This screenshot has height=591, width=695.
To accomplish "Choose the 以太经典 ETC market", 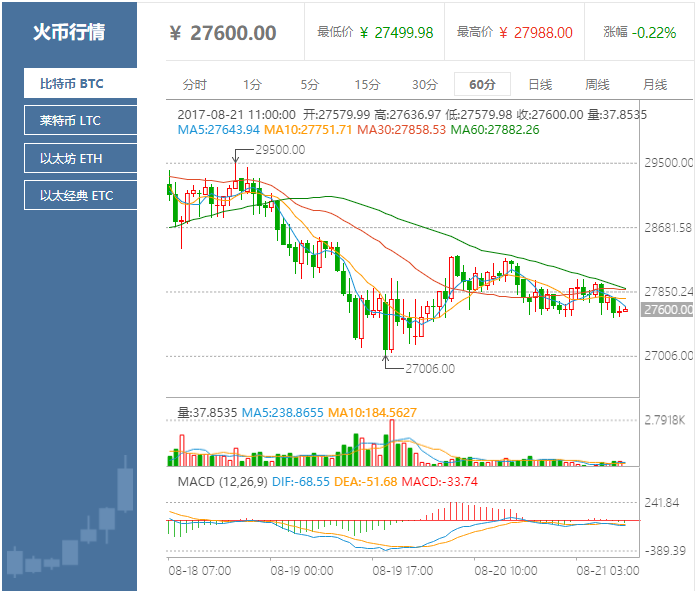I will pos(80,195).
